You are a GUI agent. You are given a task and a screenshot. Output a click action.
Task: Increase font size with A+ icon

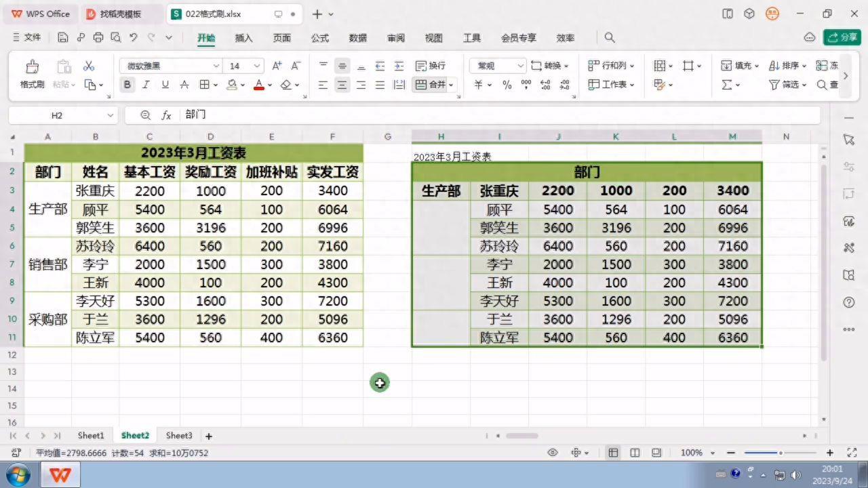[x=277, y=66]
